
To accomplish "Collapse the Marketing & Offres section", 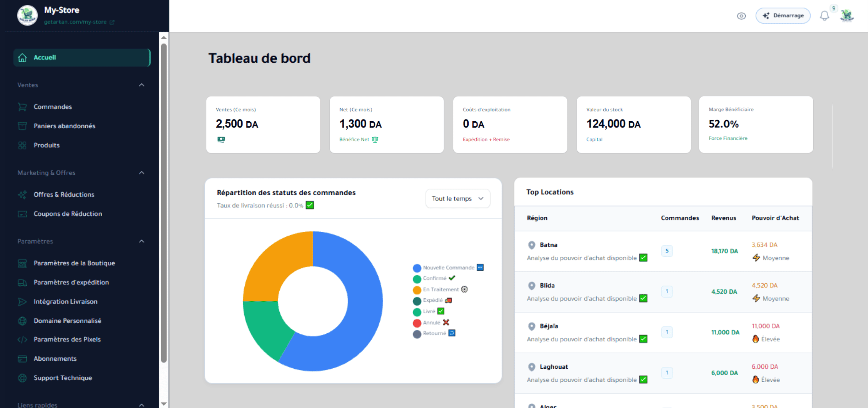I will click(x=142, y=173).
